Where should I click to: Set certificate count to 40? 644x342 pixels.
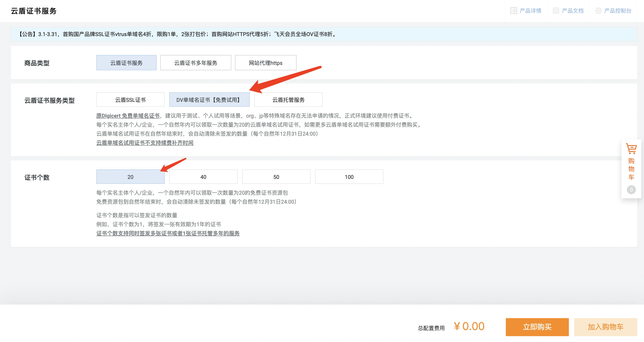203,177
